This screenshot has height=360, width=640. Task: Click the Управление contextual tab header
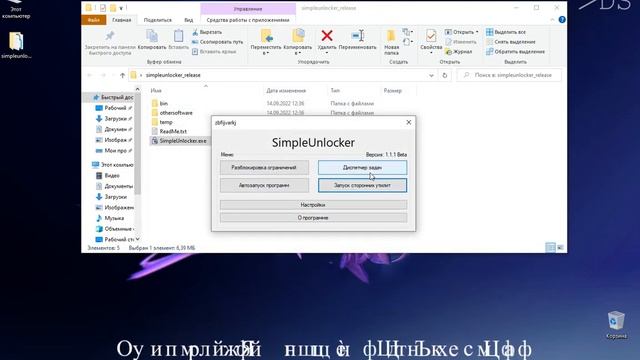point(248,9)
